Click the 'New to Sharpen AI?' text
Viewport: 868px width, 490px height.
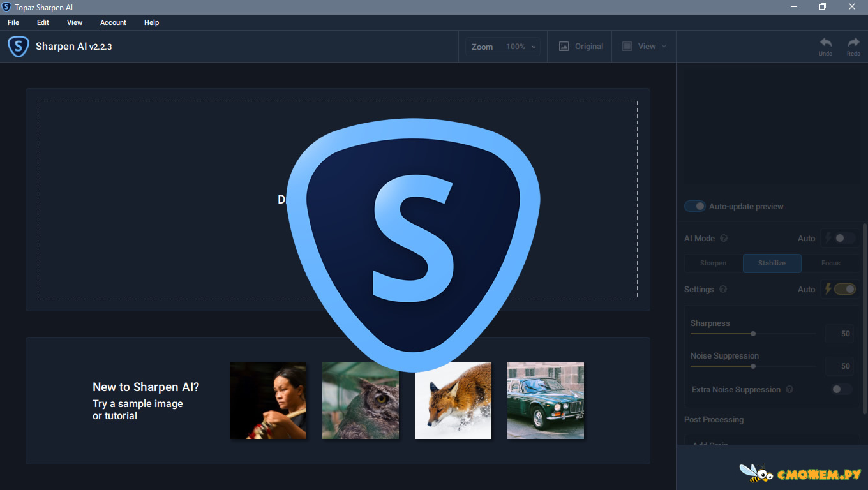coord(146,387)
